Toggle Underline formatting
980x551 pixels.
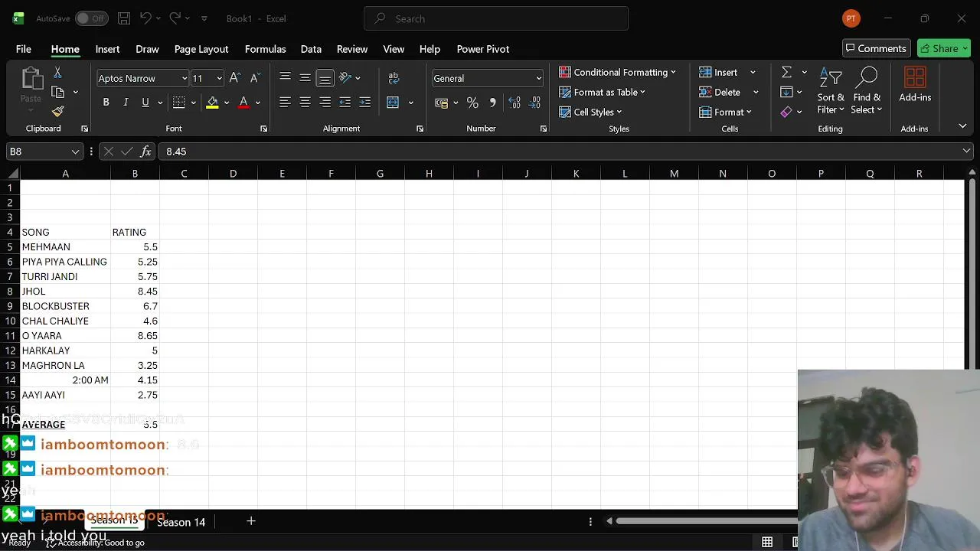click(x=145, y=103)
